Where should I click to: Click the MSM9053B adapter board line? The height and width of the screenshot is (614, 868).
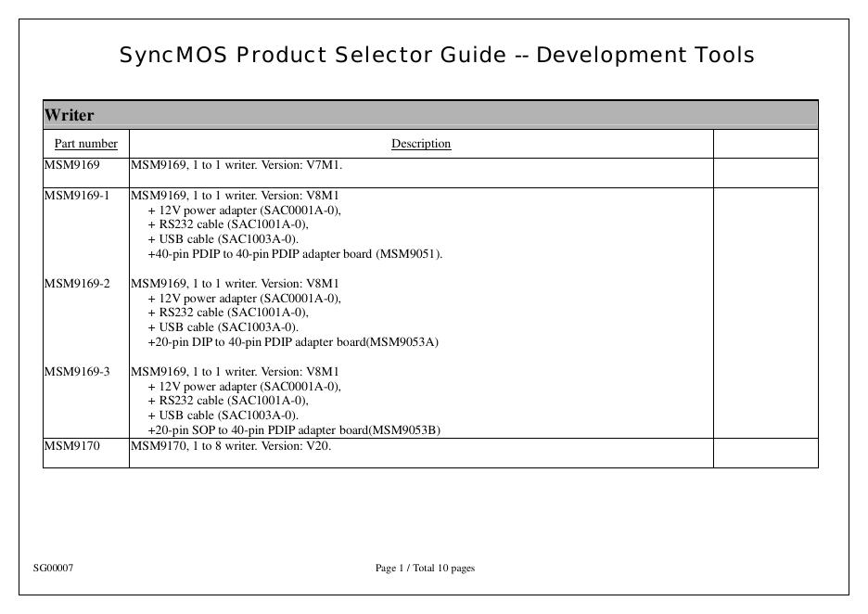pyautogui.click(x=294, y=430)
